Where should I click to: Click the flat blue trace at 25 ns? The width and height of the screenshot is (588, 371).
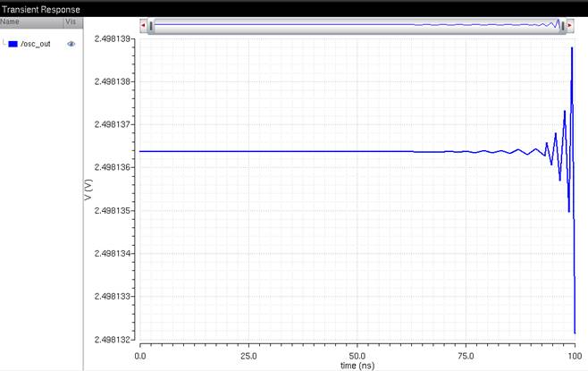pos(249,152)
